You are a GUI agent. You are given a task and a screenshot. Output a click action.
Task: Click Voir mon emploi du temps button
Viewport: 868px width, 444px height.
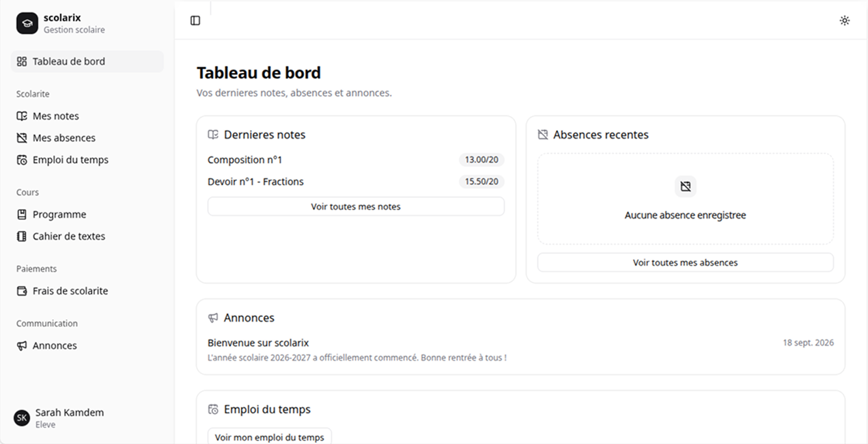pos(270,437)
